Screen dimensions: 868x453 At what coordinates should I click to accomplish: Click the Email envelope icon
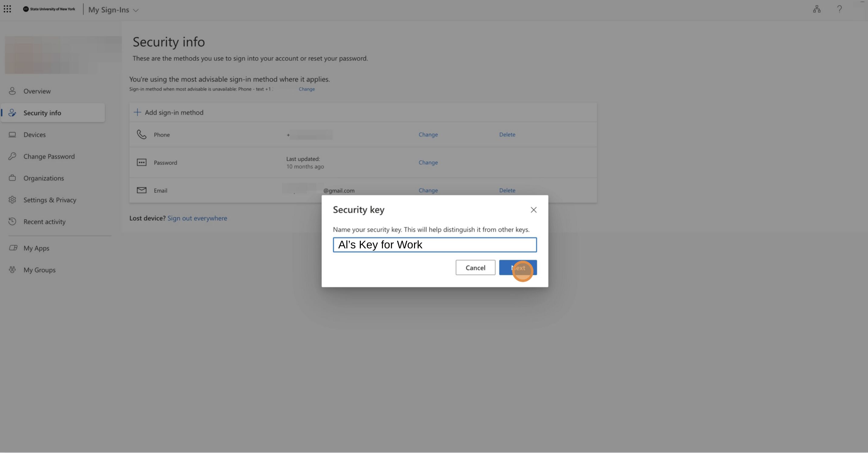[x=142, y=190]
